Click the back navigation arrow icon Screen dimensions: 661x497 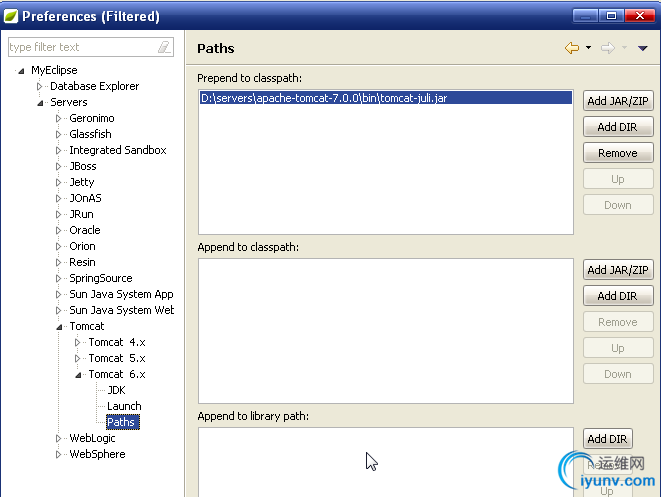572,48
